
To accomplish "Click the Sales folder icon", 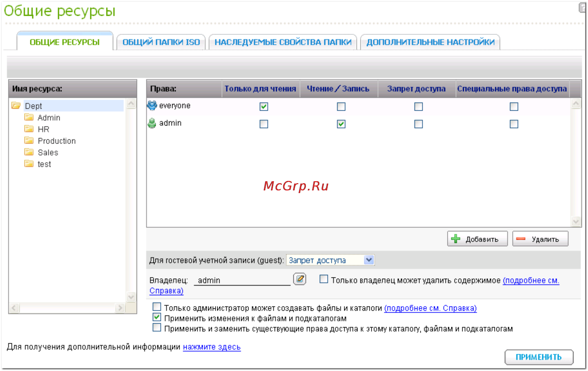I will pos(29,152).
